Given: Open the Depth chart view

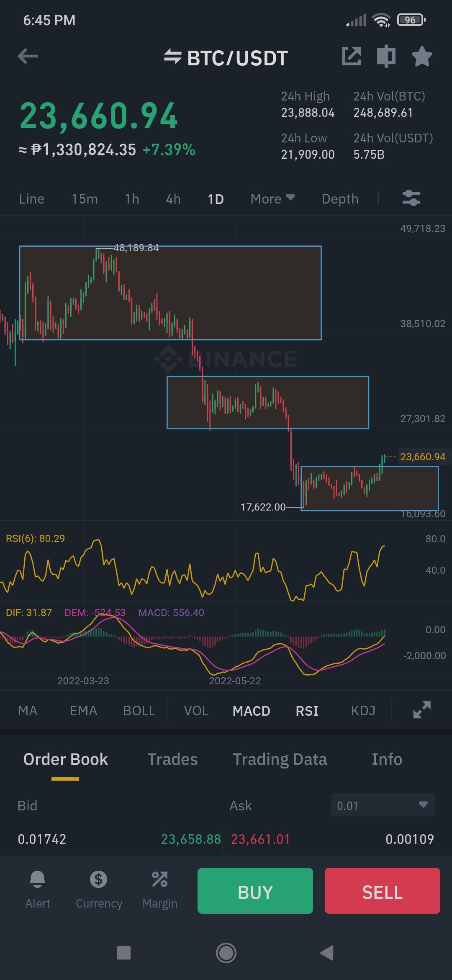Looking at the screenshot, I should 340,199.
